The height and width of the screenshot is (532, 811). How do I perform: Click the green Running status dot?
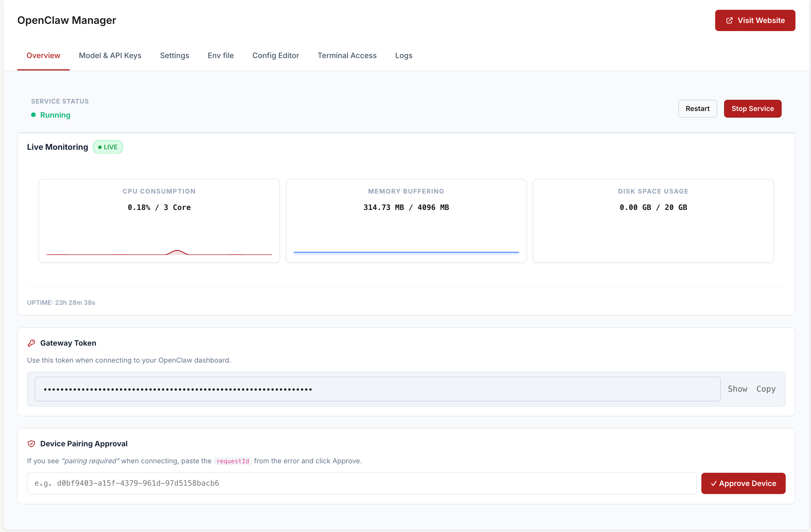[33, 115]
